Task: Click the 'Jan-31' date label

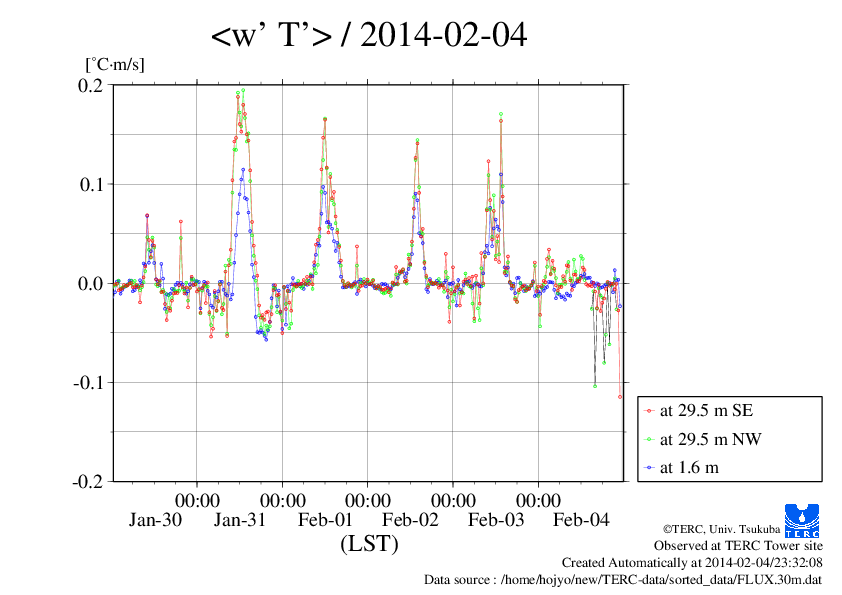Action: pos(239,520)
